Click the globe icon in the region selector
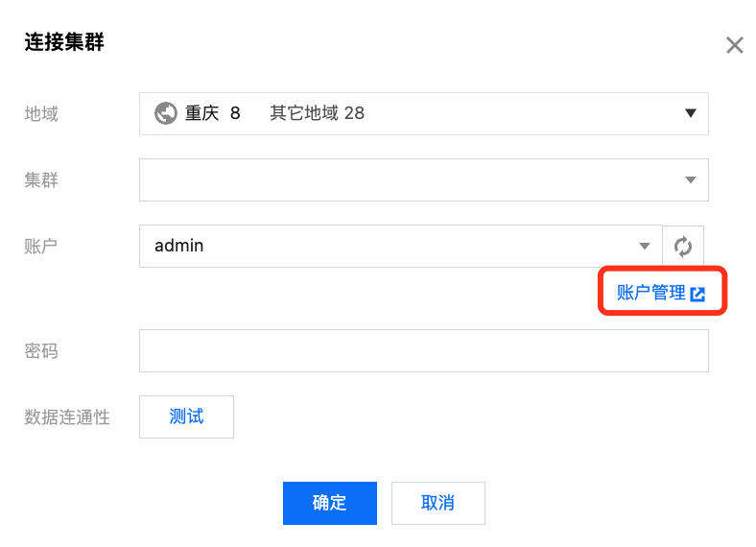The width and height of the screenshot is (756, 547). tap(166, 113)
